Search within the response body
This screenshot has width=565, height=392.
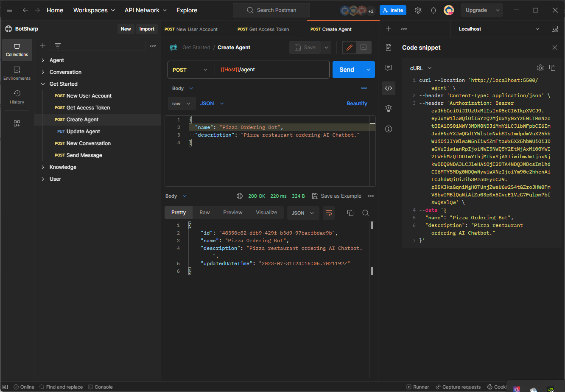tap(366, 213)
